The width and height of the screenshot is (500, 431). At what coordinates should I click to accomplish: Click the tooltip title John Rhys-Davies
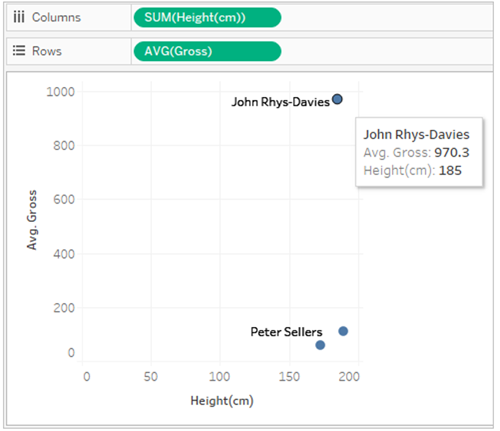click(416, 135)
